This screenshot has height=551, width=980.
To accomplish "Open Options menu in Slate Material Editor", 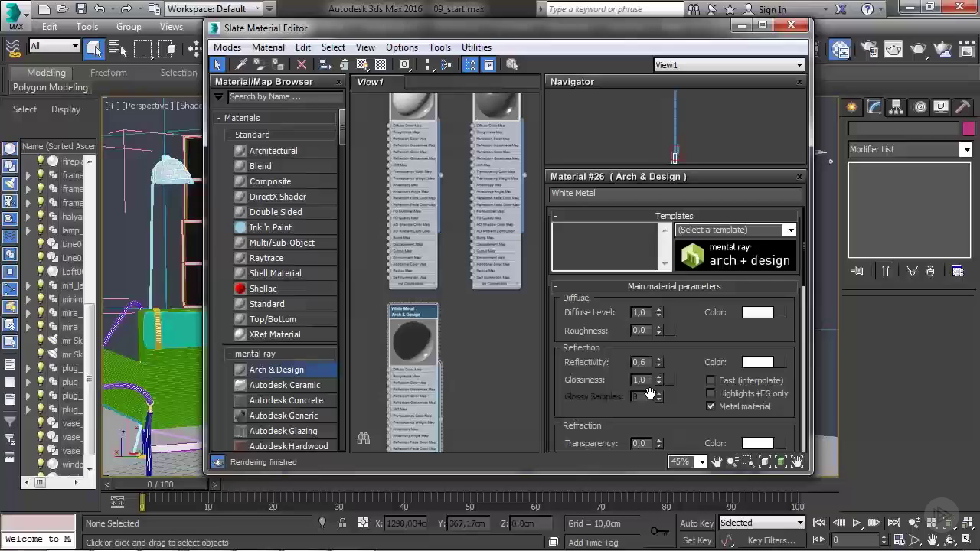I will click(x=402, y=47).
